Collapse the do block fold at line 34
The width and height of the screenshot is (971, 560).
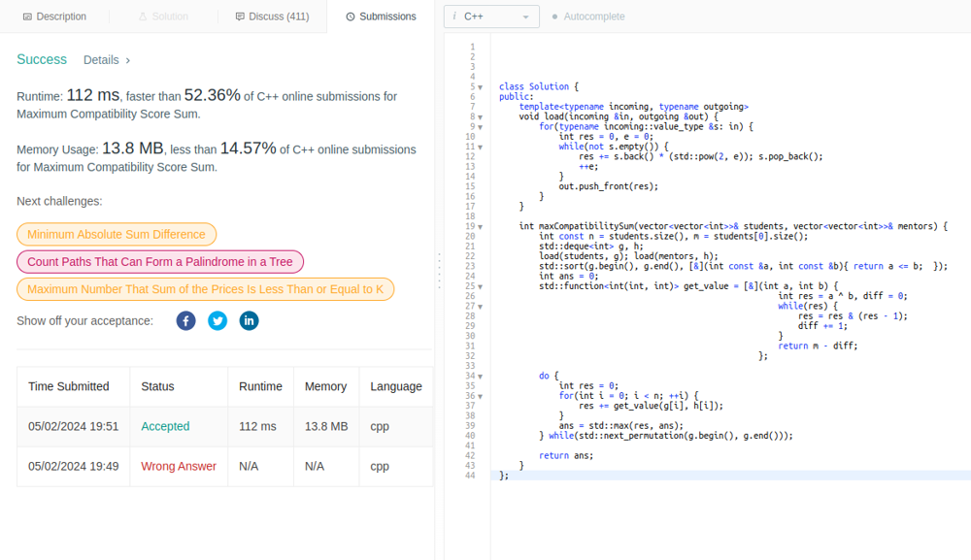pos(480,377)
